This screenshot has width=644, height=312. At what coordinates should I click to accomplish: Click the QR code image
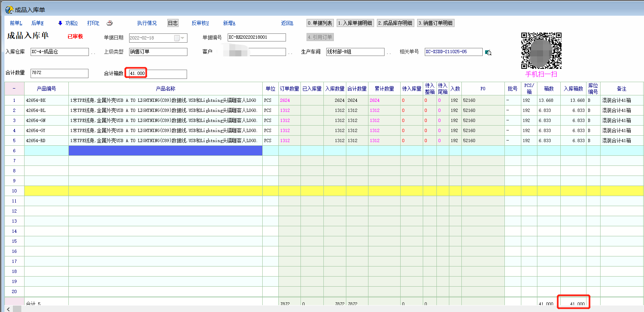tap(541, 51)
